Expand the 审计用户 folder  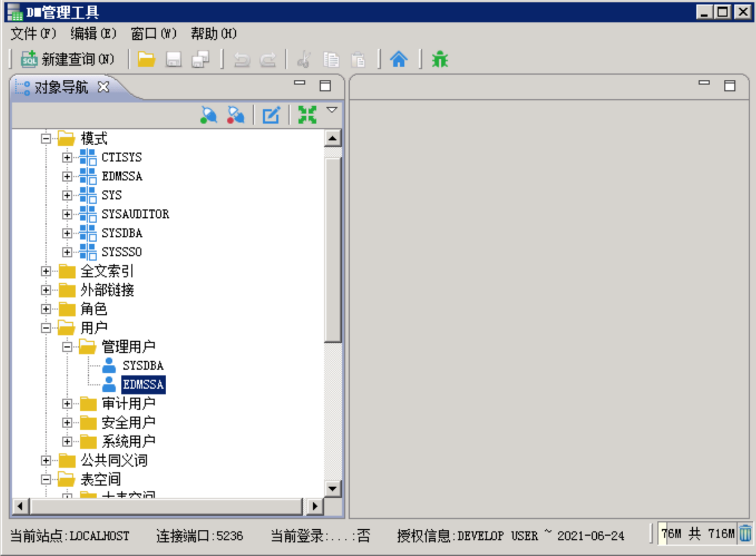point(67,404)
